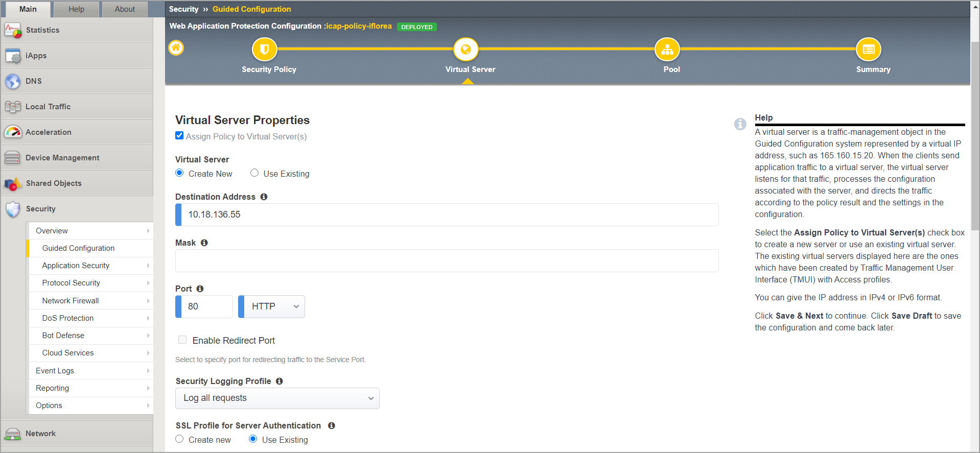Click the Guided Configuration breadcrumb link
980x453 pixels.
coord(251,9)
